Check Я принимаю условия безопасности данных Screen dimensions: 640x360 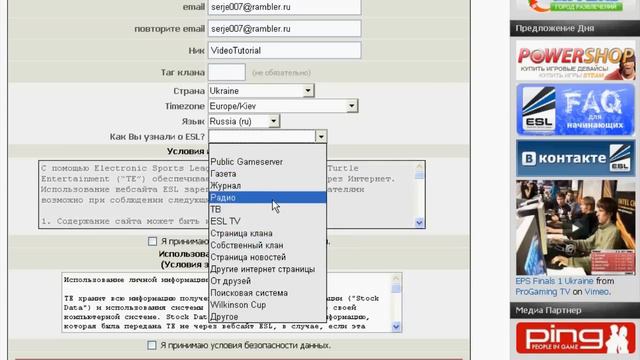pyautogui.click(x=152, y=345)
